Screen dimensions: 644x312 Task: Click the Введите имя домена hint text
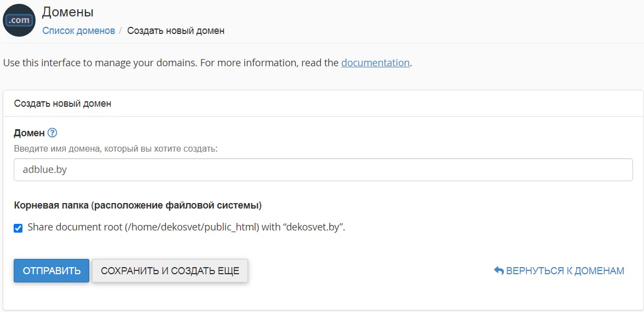point(116,149)
